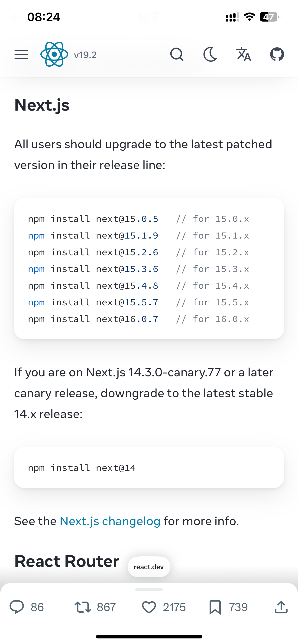298x644 pixels.
Task: Open the translations language icon
Action: (243, 54)
